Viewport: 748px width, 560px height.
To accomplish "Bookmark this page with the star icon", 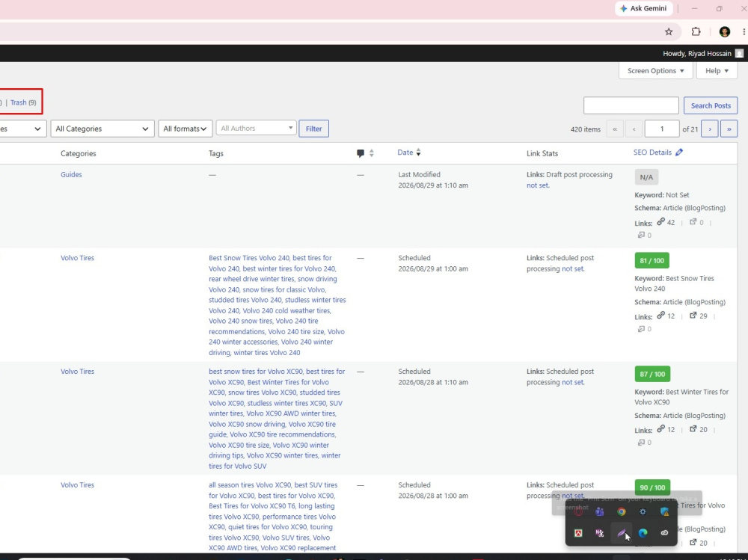I will [668, 32].
